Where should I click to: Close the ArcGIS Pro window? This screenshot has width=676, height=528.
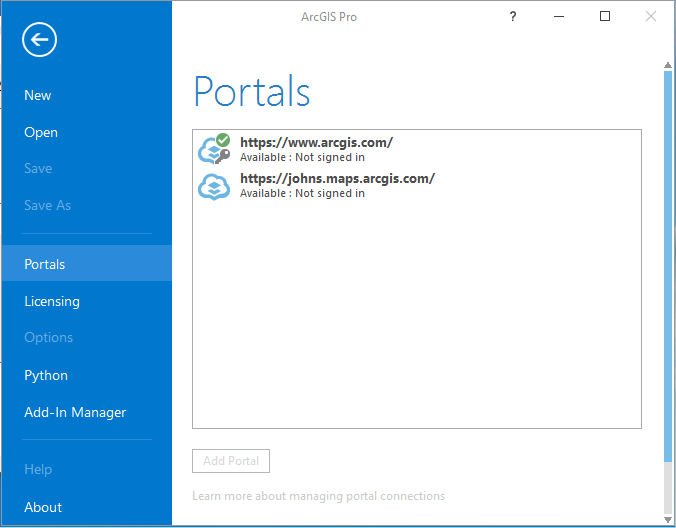[651, 16]
